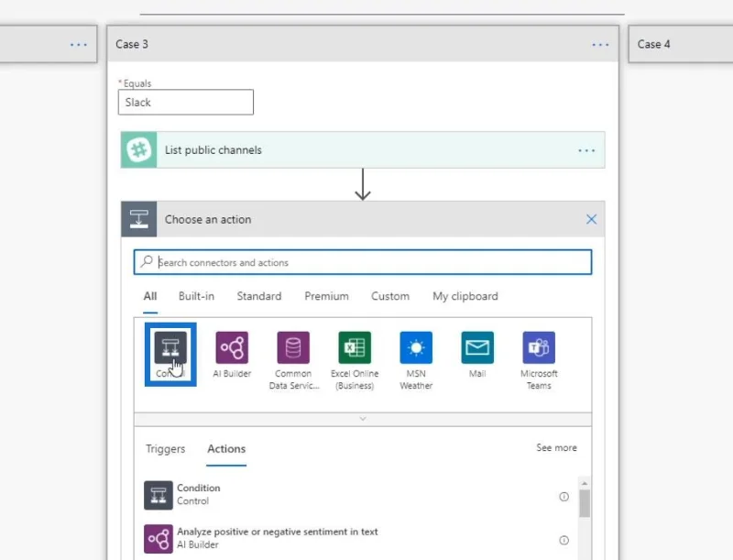Pick the Mail connector icon

click(477, 347)
